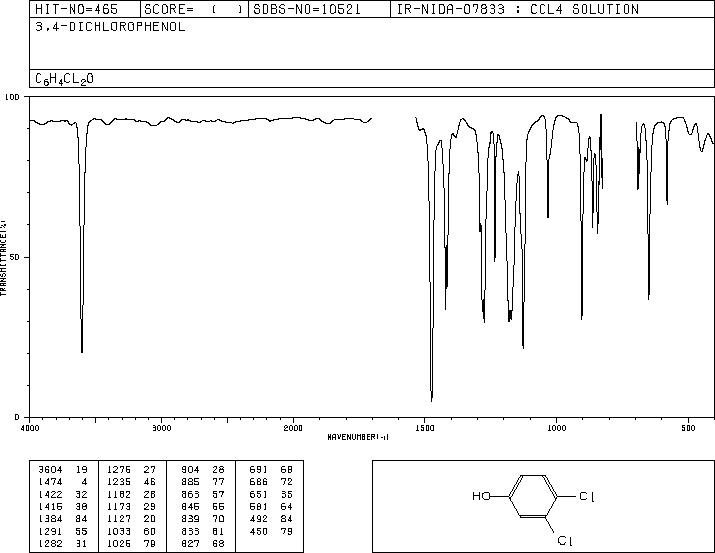The height and width of the screenshot is (553, 715).
Task: Select the 1416 peak table entry
Action: [63, 507]
